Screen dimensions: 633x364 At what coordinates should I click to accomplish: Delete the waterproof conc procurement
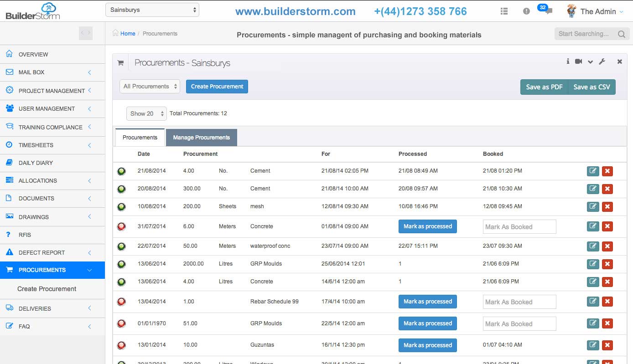(x=607, y=246)
